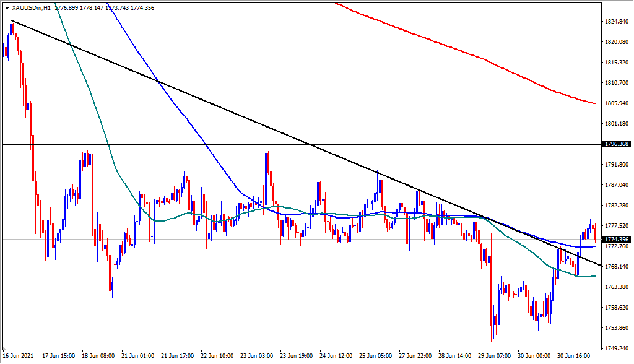Viewport: 634px width, 364px height.
Task: Click the 1758.620 price scale value
Action: pyautogui.click(x=617, y=308)
